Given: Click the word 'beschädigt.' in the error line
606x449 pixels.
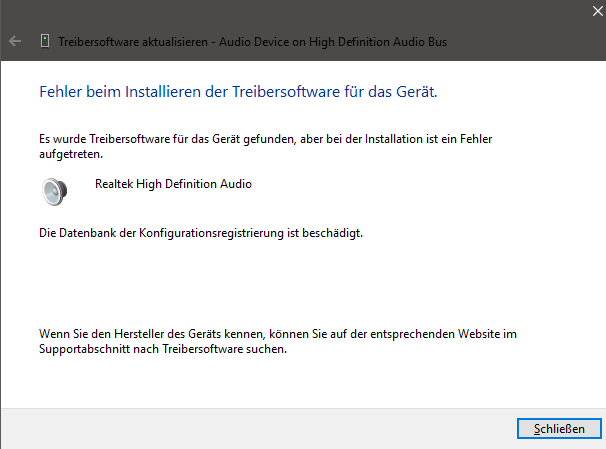Looking at the screenshot, I should (x=332, y=233).
